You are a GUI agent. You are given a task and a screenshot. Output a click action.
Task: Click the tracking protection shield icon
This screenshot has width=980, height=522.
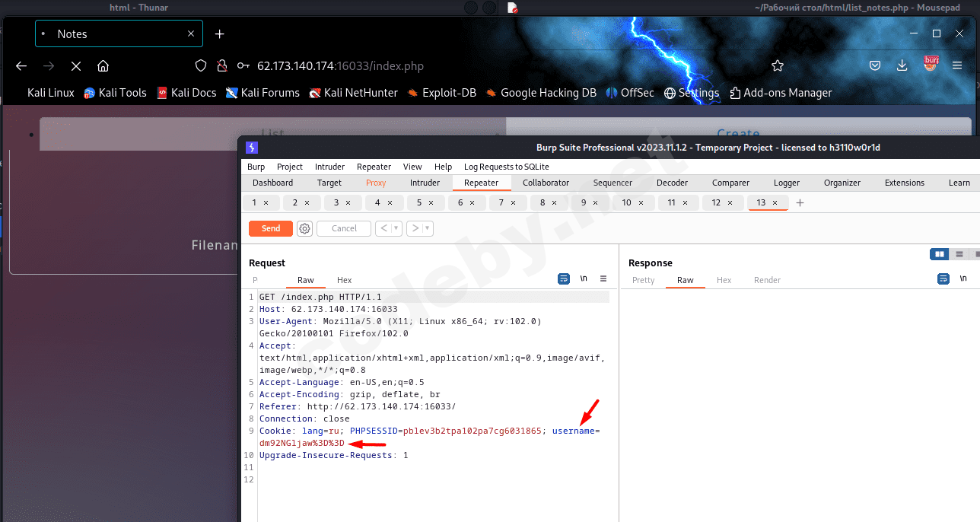(200, 66)
